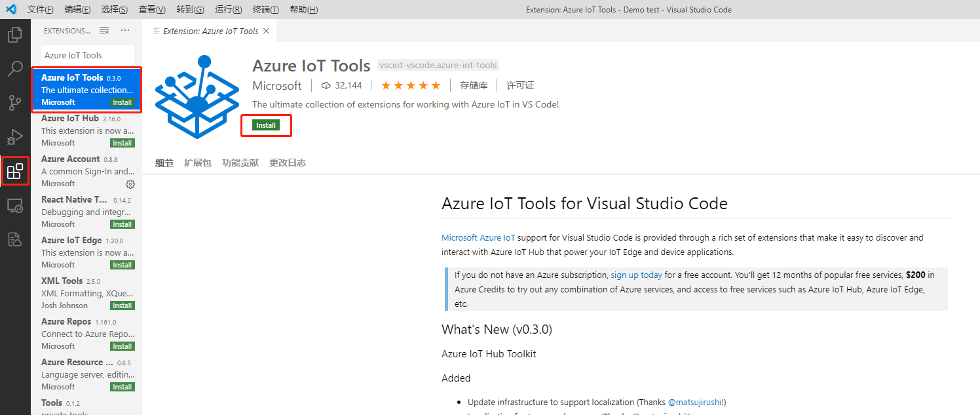Click the gear icon on Azure Account

(130, 184)
